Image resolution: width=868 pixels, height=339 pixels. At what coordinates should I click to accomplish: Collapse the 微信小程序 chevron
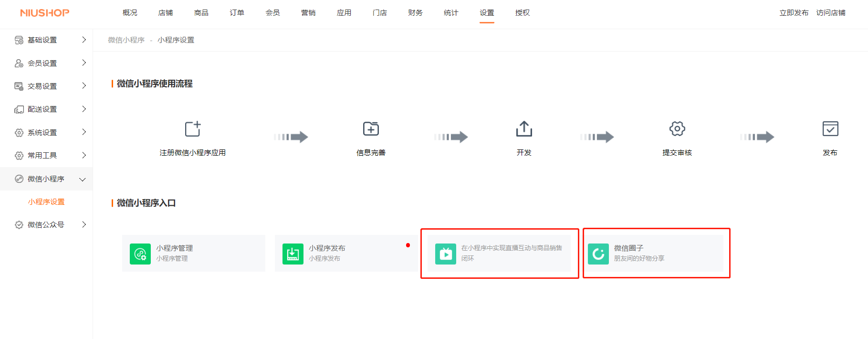click(83, 180)
